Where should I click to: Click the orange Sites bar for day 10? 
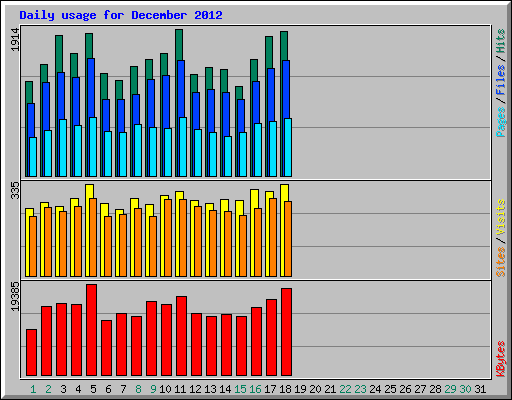point(168,238)
